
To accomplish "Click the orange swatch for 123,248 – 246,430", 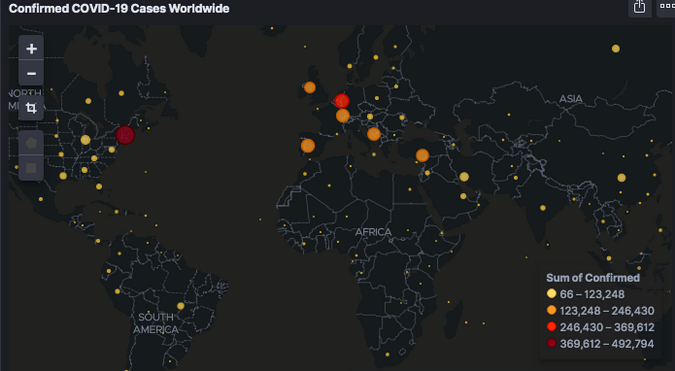I will point(551,310).
